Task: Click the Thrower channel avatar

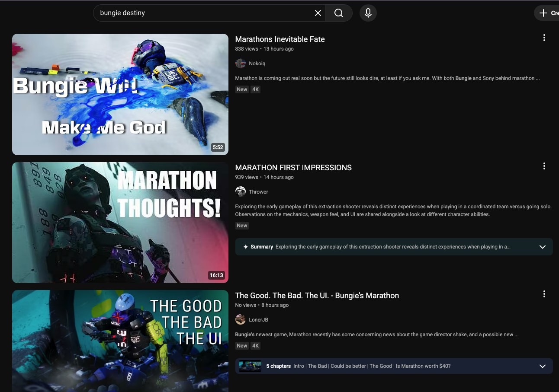Action: point(241,191)
